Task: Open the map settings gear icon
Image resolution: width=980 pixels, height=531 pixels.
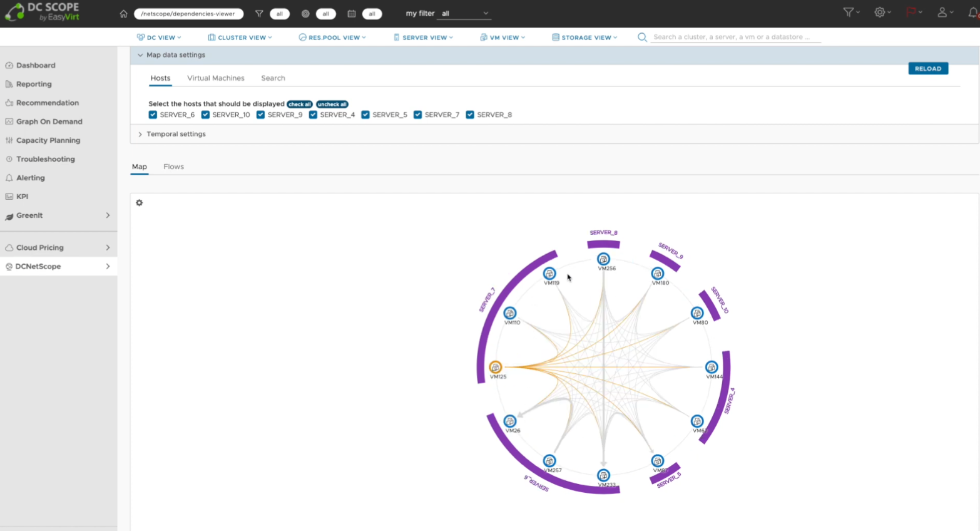Action: pyautogui.click(x=140, y=203)
